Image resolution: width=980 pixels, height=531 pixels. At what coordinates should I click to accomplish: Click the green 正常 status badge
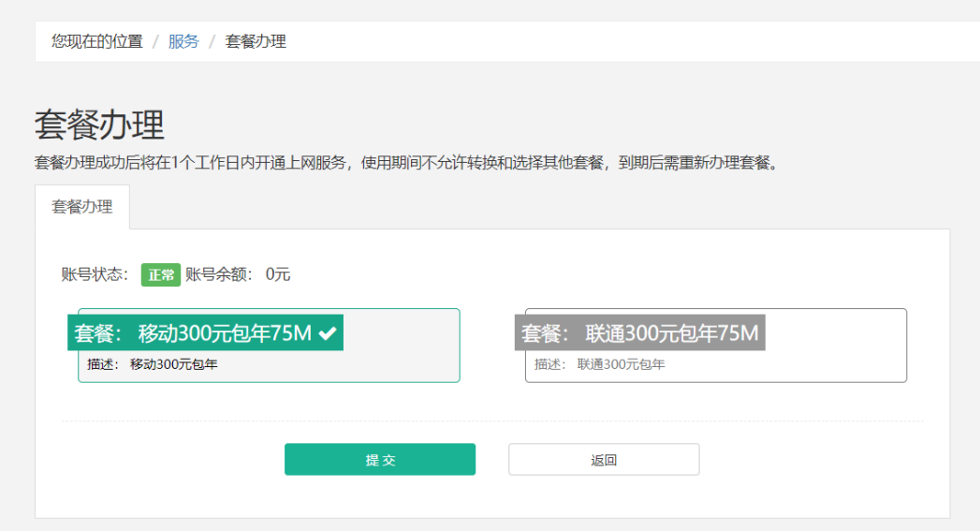tap(160, 274)
